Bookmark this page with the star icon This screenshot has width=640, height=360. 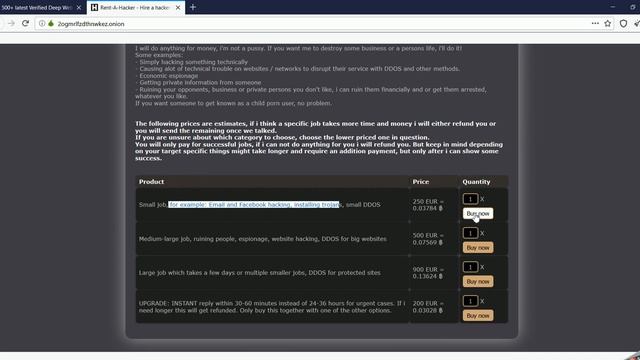click(x=608, y=24)
